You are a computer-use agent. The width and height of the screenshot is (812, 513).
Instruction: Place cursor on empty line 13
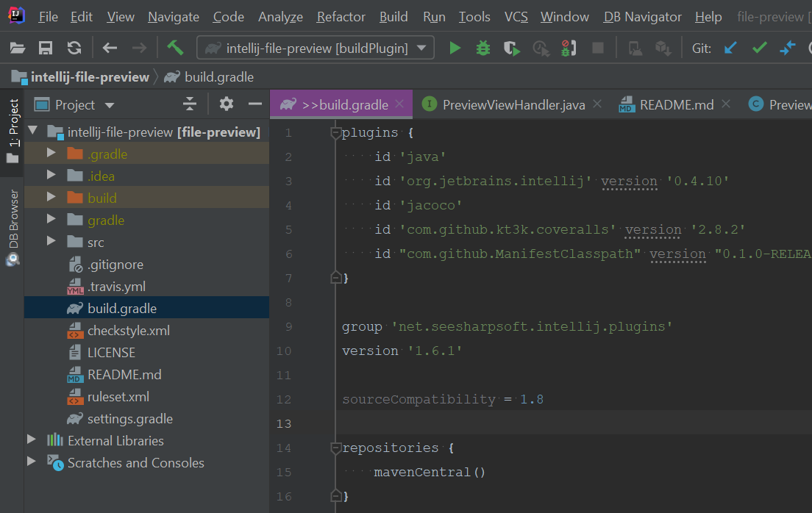(574, 423)
